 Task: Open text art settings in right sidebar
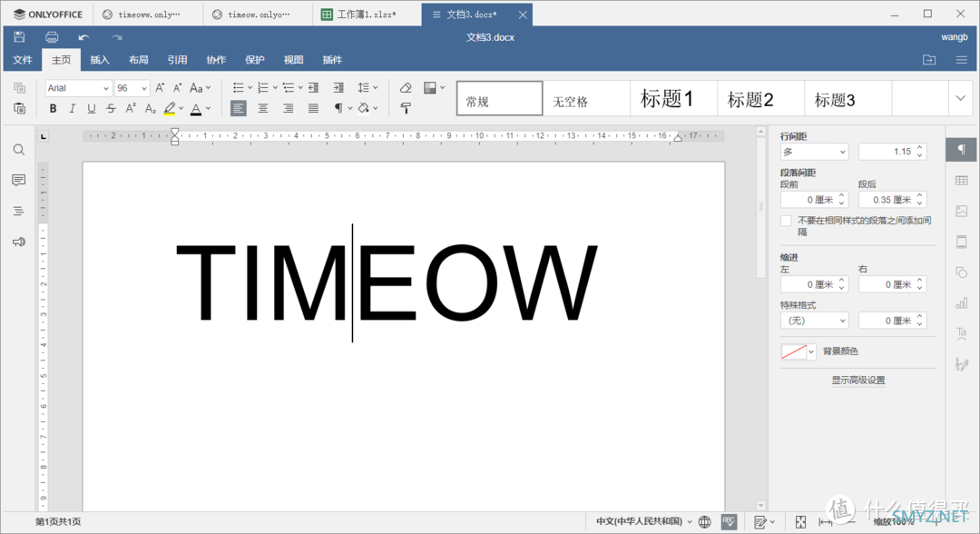tap(961, 332)
